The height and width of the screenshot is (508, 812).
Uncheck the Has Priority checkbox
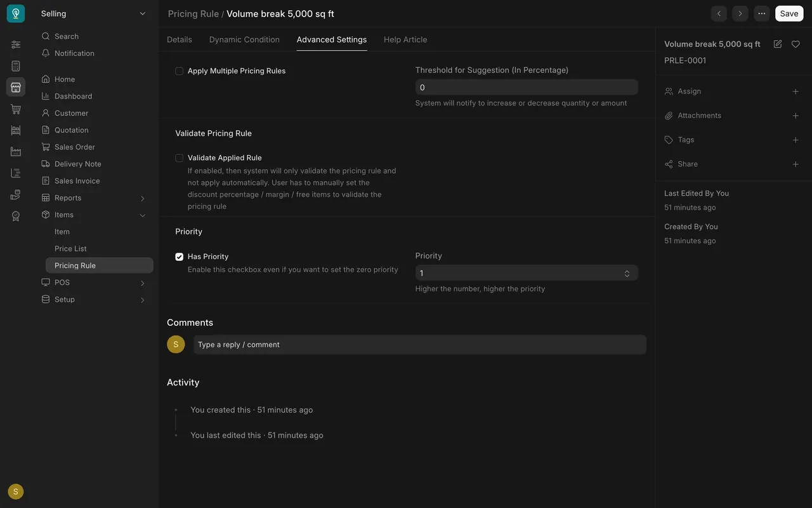[180, 257]
